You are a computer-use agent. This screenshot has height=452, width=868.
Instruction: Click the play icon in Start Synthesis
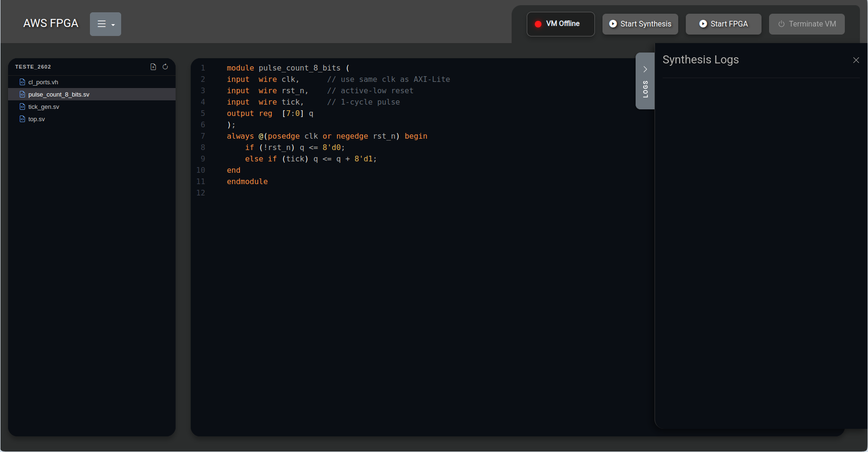tap(613, 24)
